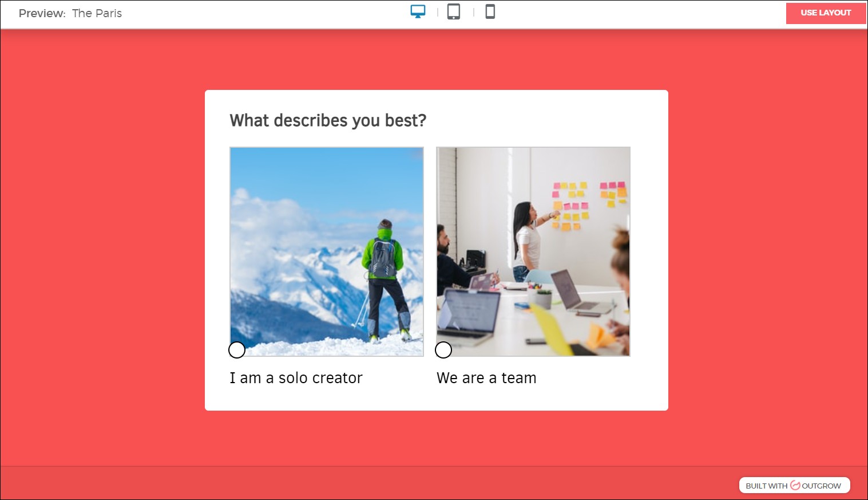Select the team radio button
Viewport: 868px width, 500px height.
click(x=443, y=350)
